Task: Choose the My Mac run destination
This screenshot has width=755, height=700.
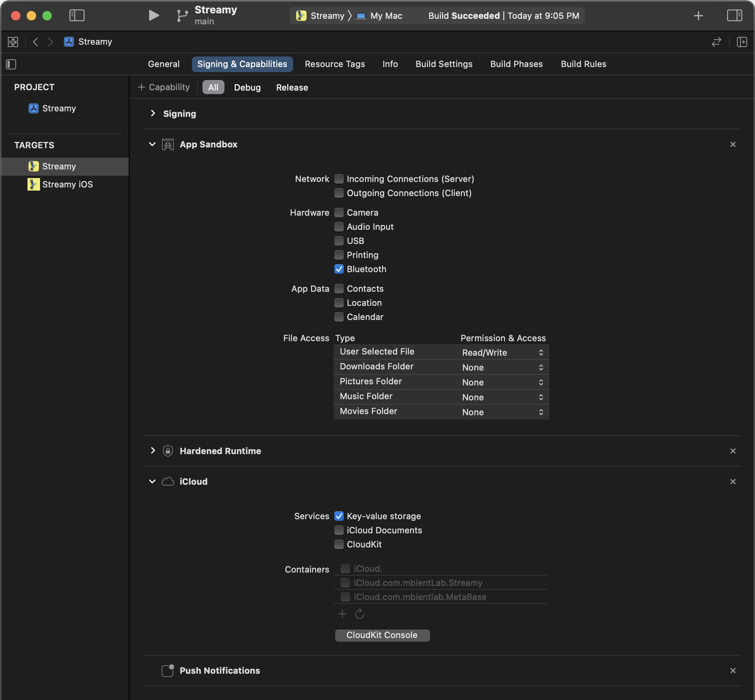Action: click(379, 16)
